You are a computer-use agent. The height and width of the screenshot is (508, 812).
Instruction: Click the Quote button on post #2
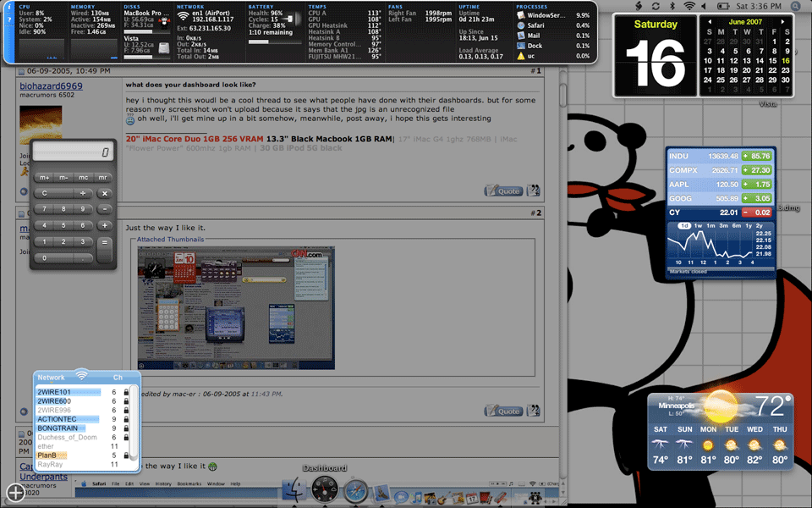coord(503,411)
